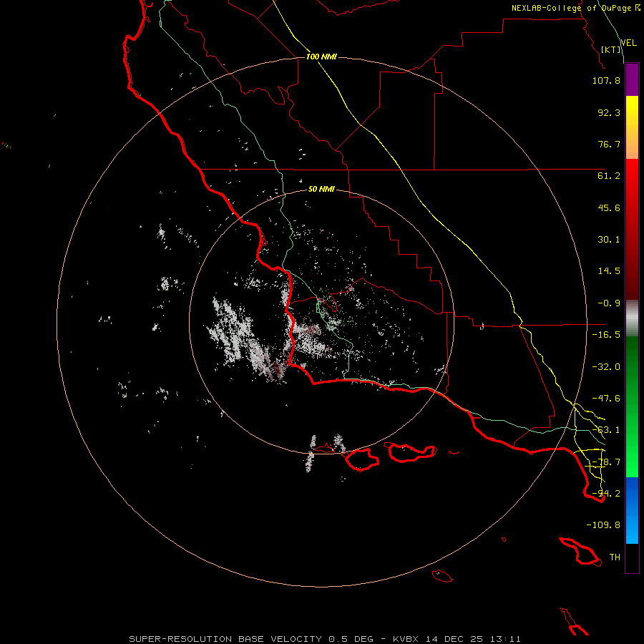644x644 pixels.
Task: Click the product title caption at bottom
Action: (325, 639)
